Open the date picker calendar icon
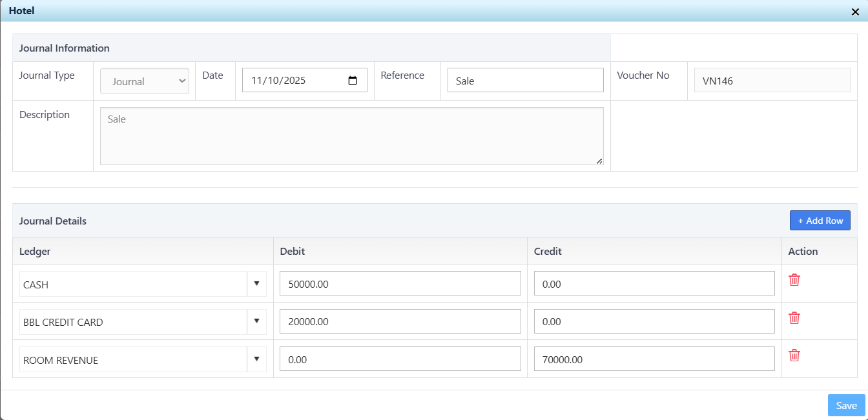The height and width of the screenshot is (420, 868). click(353, 81)
